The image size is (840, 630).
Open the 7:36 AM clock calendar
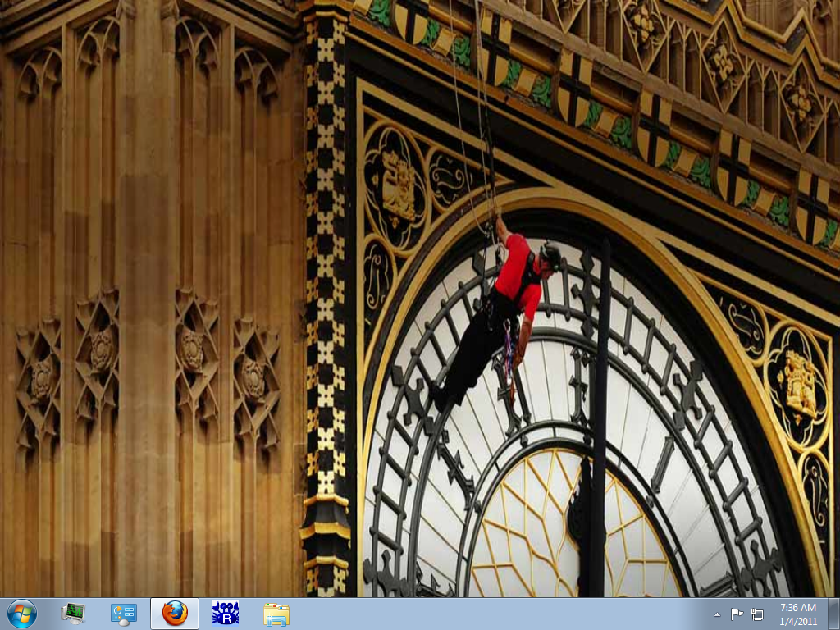coord(798,614)
